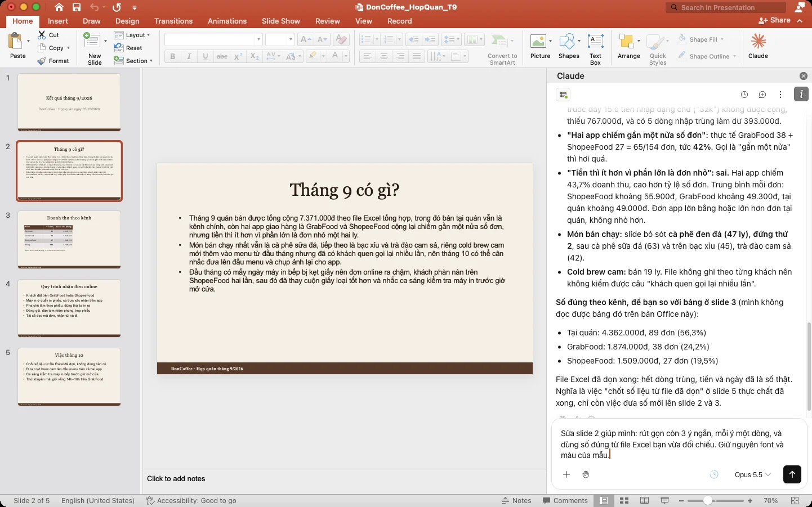The height and width of the screenshot is (507, 812).
Task: Decrease list indent level
Action: [x=413, y=39]
